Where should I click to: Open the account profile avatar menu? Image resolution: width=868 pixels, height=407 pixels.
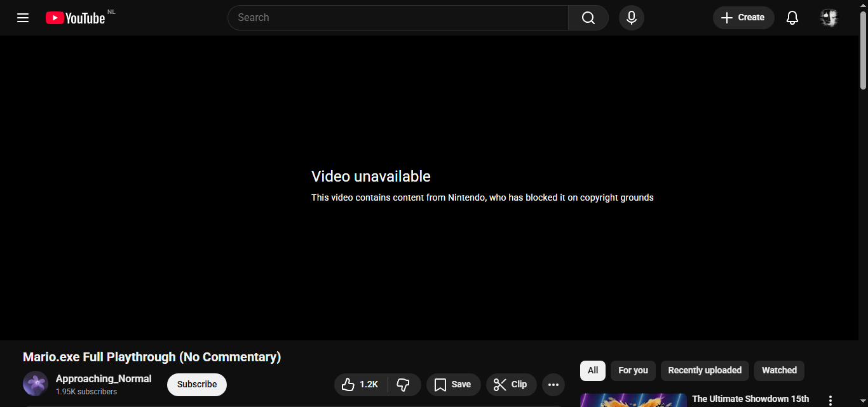pos(829,18)
